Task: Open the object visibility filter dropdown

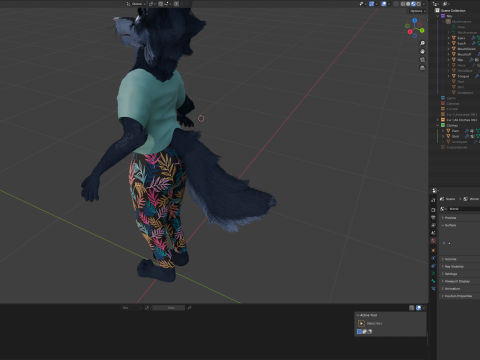Action: 363,4
